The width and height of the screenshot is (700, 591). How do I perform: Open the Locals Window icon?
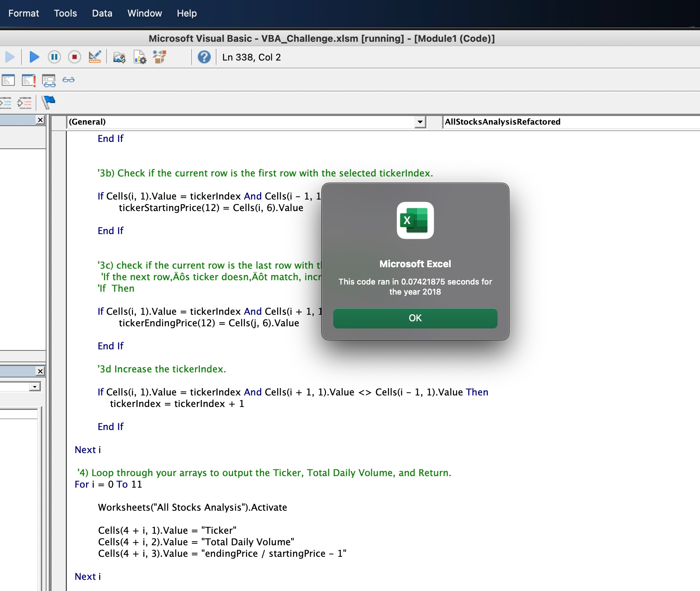pos(8,80)
